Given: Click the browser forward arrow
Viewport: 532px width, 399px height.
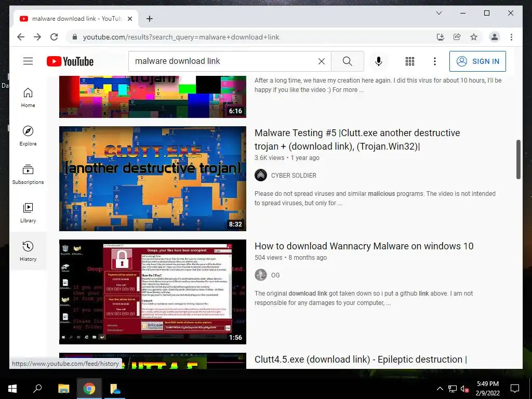Looking at the screenshot, I should pos(37,37).
